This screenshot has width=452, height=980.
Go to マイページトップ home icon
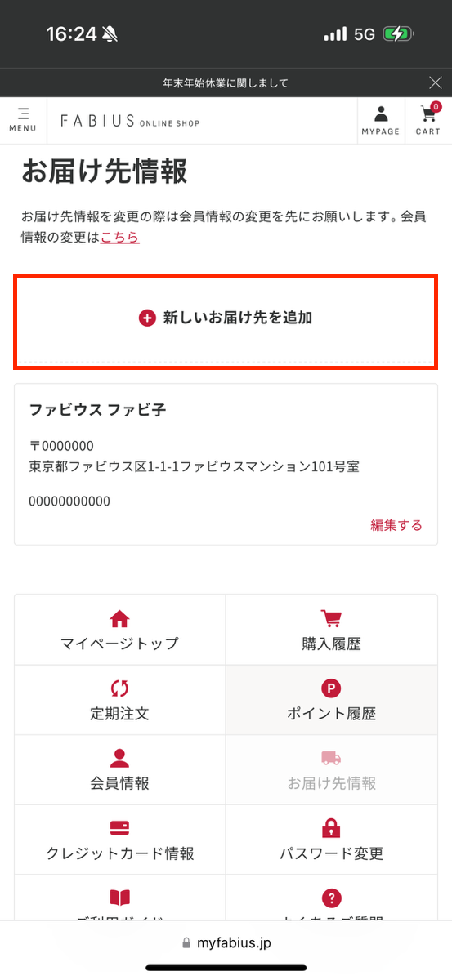pyautogui.click(x=120, y=630)
